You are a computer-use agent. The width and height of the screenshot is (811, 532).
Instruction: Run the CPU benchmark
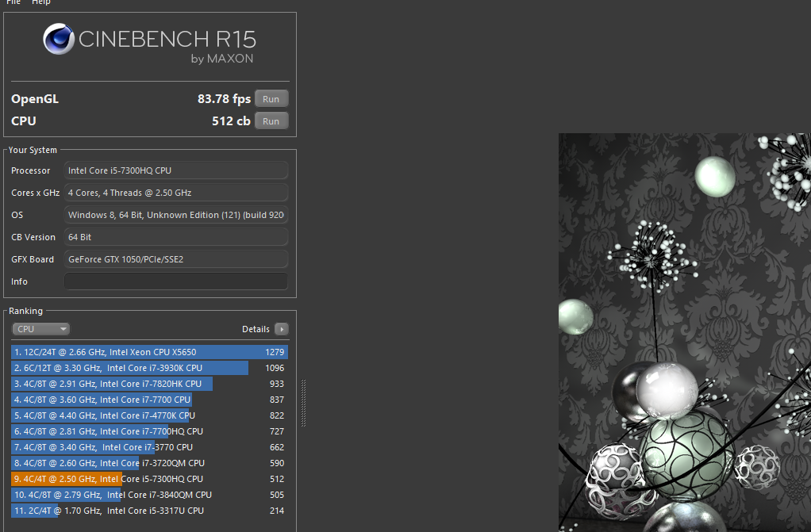271,121
